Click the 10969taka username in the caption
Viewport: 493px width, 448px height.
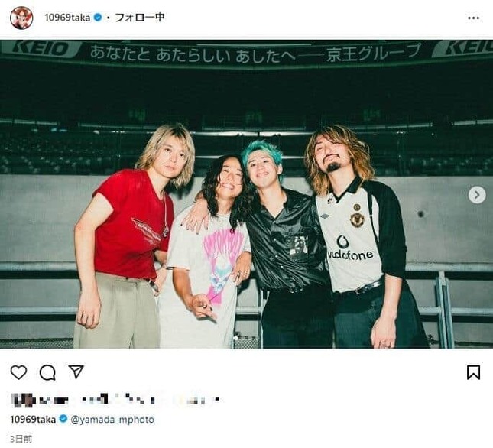coord(33,420)
